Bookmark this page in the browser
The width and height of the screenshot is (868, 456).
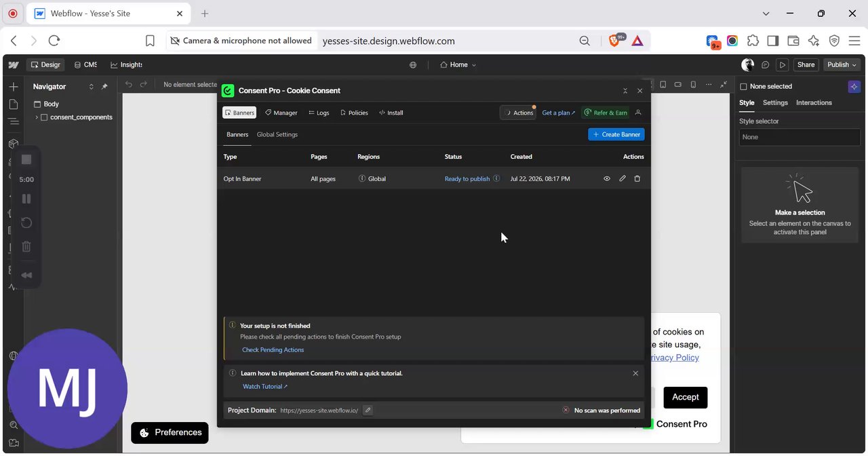(x=150, y=41)
